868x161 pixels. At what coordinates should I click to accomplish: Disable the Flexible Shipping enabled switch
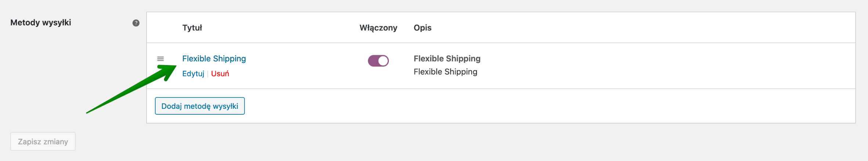tap(378, 61)
